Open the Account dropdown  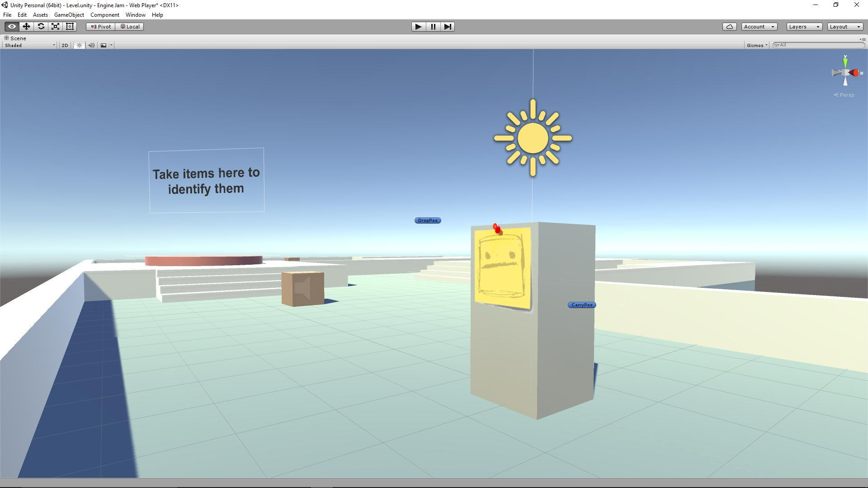(x=759, y=27)
